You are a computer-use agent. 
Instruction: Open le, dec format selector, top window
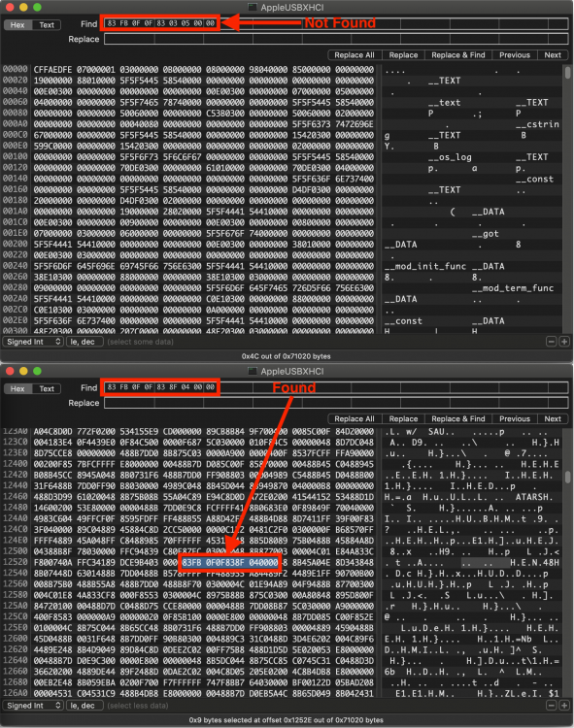(84, 342)
